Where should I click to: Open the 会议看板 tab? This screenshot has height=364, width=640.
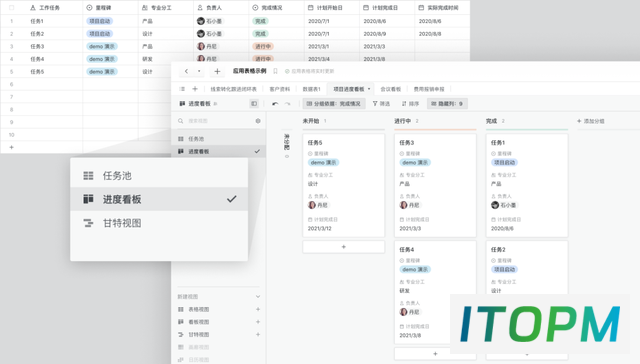point(391,89)
